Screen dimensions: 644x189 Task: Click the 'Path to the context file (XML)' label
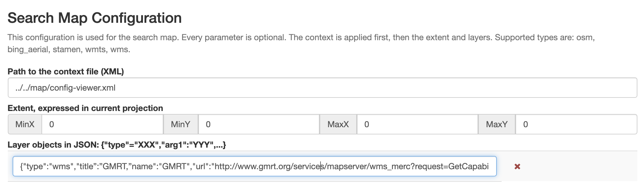click(x=66, y=71)
